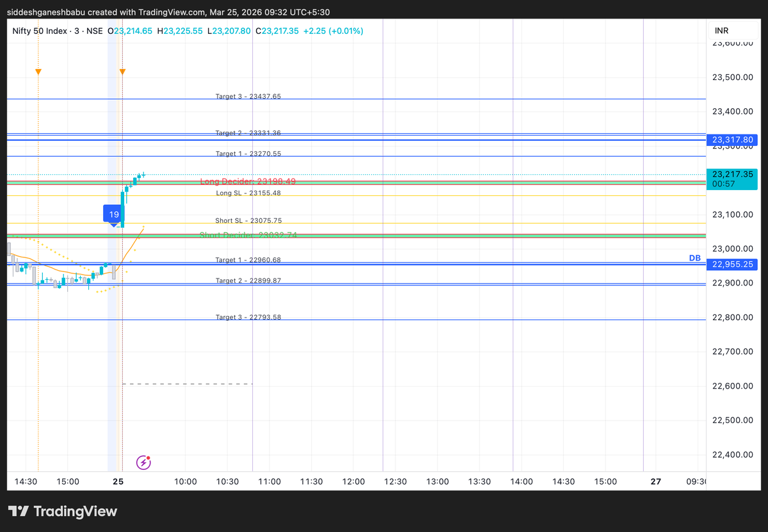Click the 22,700.00 price axis label

click(x=732, y=351)
